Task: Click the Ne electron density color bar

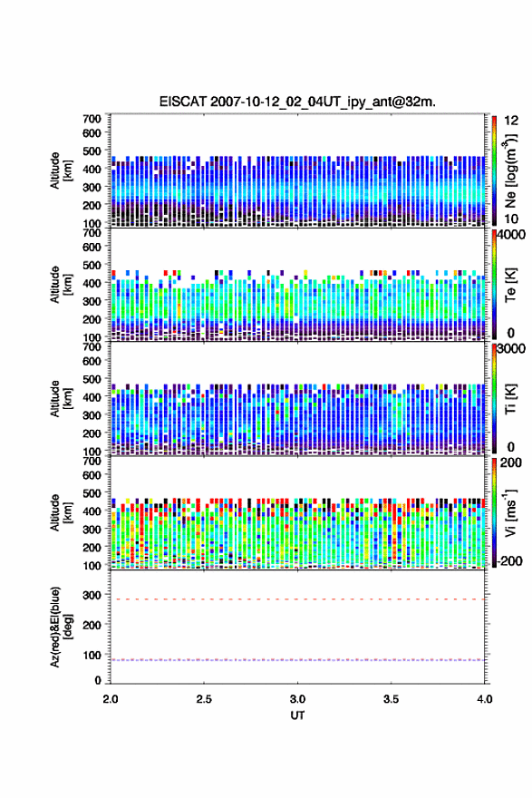Action: (x=494, y=170)
